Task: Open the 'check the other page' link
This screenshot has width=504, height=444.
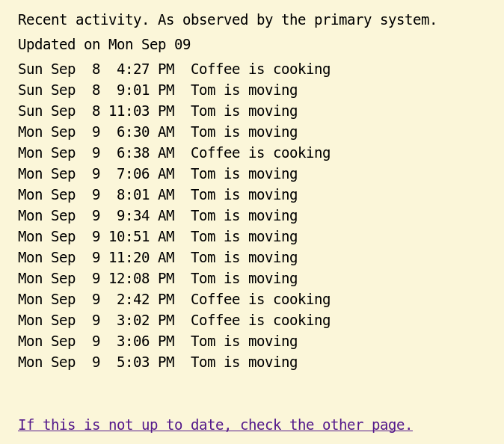Action: point(215,425)
